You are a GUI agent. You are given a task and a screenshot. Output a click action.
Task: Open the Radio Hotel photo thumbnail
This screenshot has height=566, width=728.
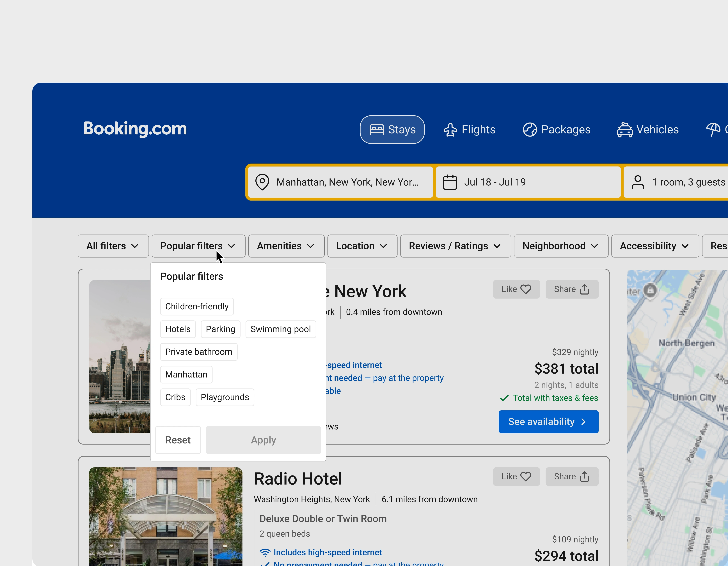pos(166,516)
